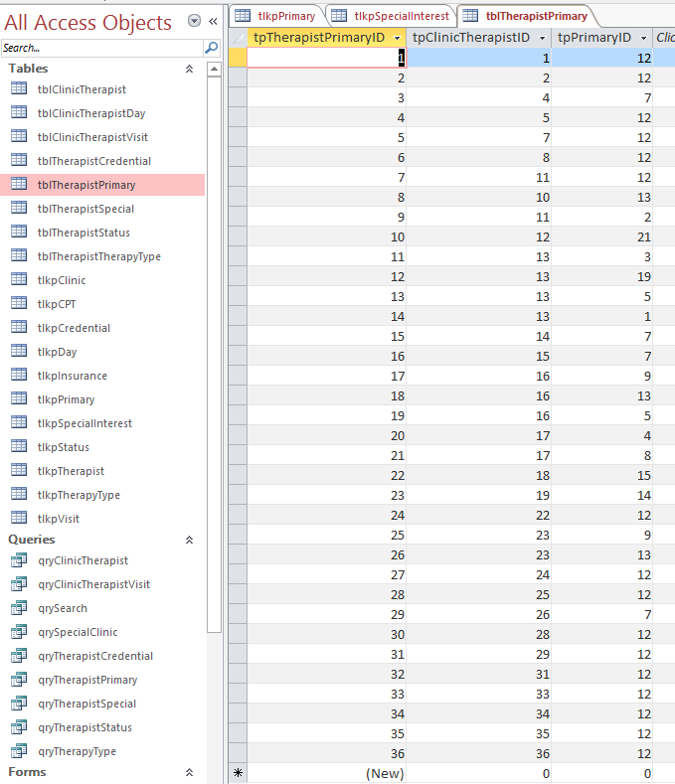This screenshot has height=784, width=675.
Task: Open tpClinicTherapistID column filter dropdown
Action: (542, 38)
